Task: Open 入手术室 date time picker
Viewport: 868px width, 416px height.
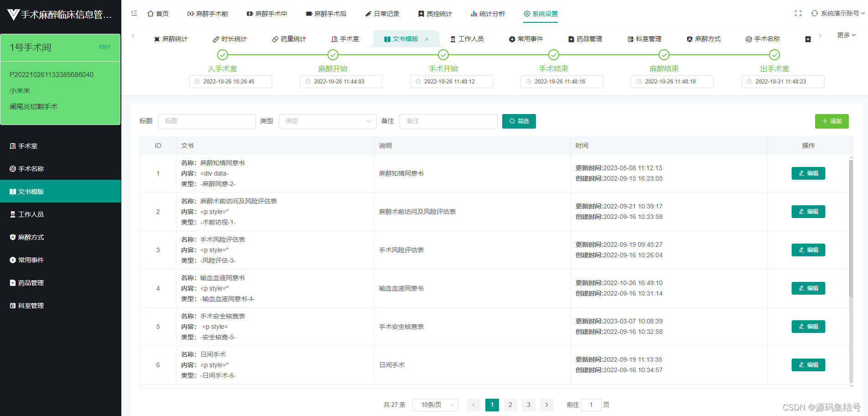Action: pos(231,82)
